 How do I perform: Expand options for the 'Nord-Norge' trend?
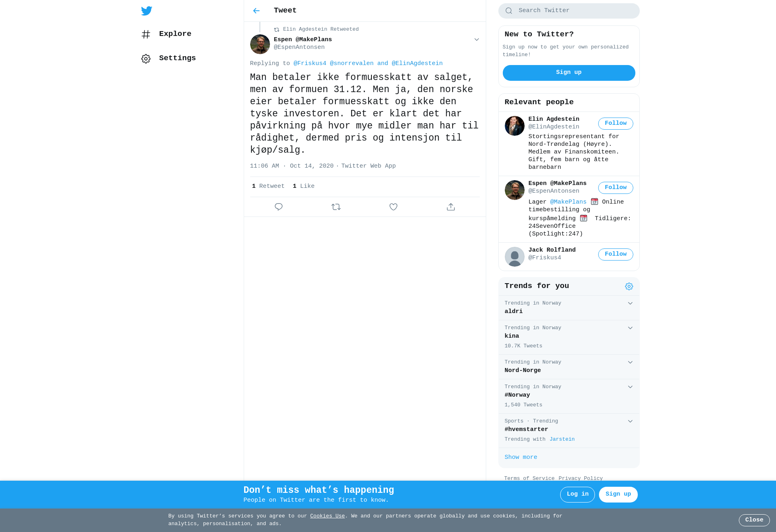(630, 362)
